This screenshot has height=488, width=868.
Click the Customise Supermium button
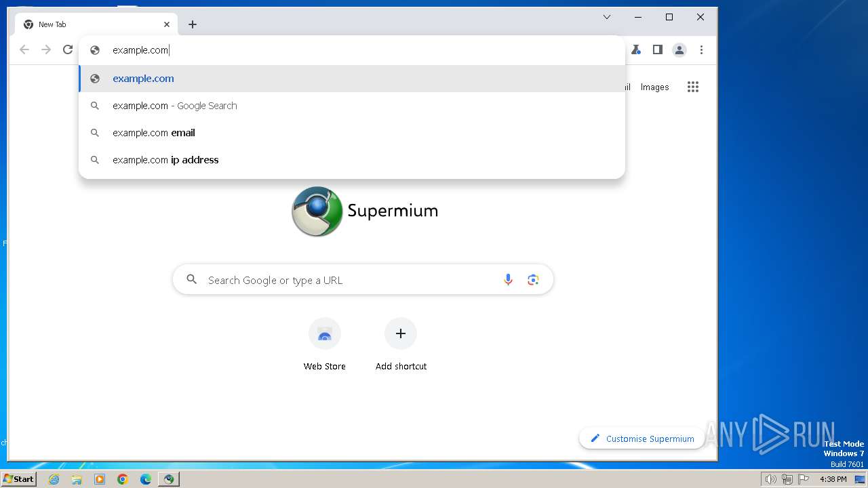[x=642, y=439]
